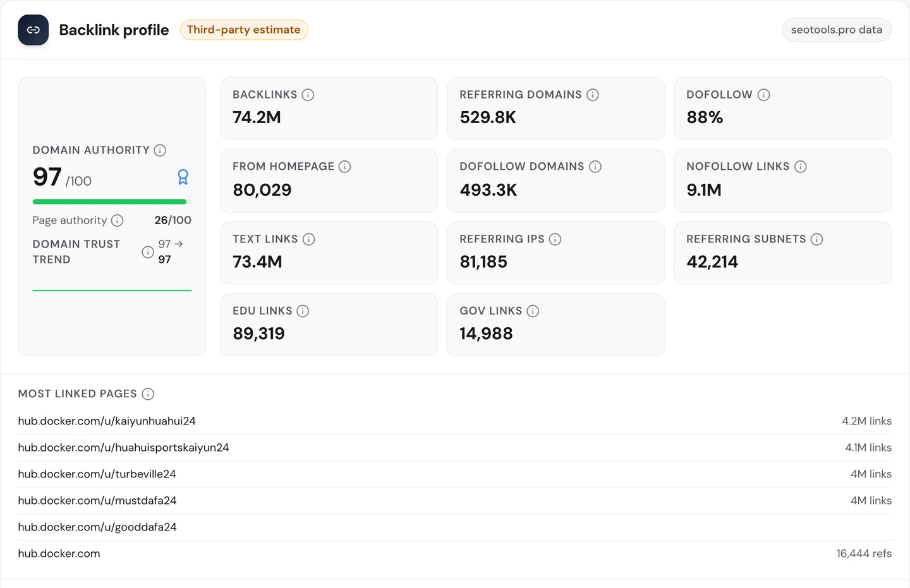Open hub.docker.com/u/mustdafa24 page link

pyautogui.click(x=97, y=501)
